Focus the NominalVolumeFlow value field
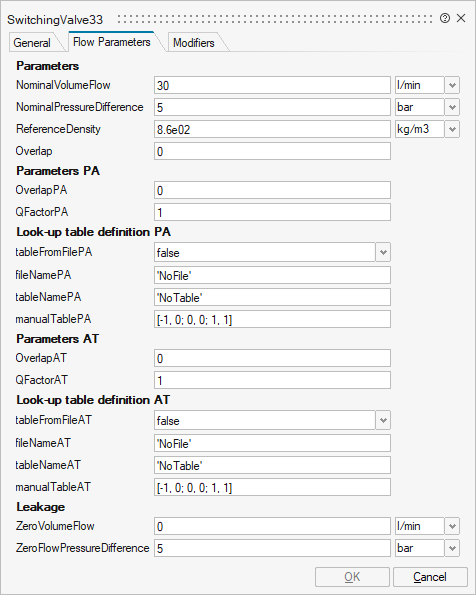 click(272, 85)
